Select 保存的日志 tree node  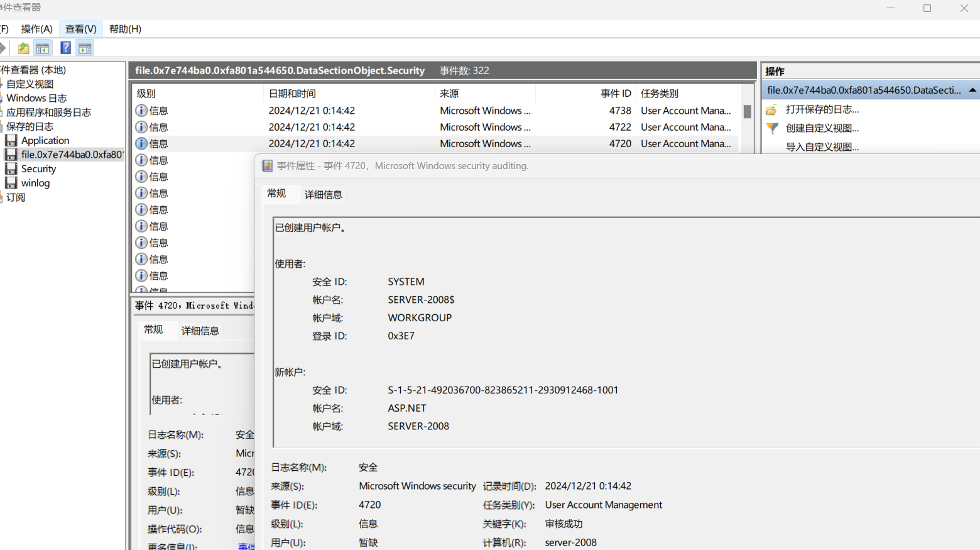tap(30, 126)
